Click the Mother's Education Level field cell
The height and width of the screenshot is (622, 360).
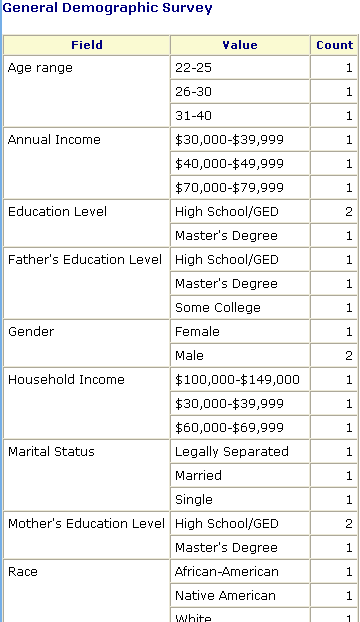click(x=87, y=536)
